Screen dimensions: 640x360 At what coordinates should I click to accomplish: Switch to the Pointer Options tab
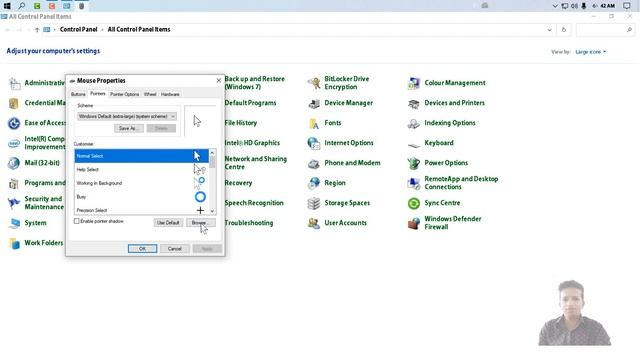(124, 94)
